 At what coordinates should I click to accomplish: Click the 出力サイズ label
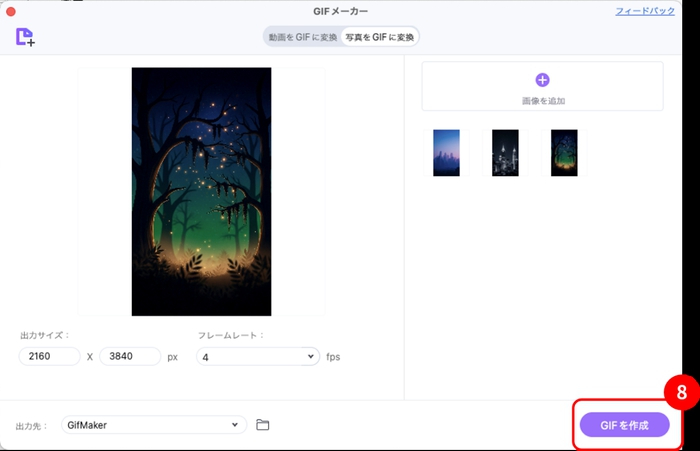click(45, 335)
